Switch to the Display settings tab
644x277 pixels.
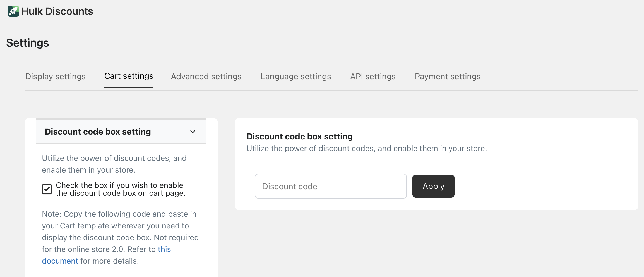coord(55,77)
